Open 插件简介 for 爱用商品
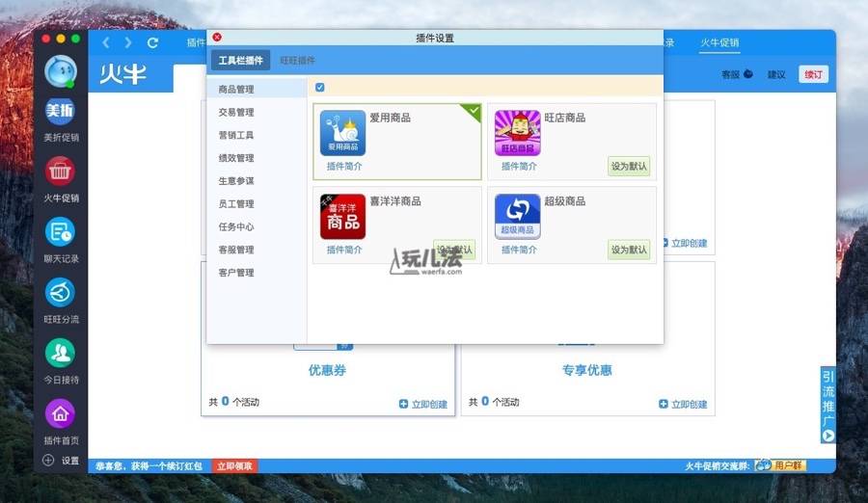Screen dimensions: 868x503 click(344, 166)
